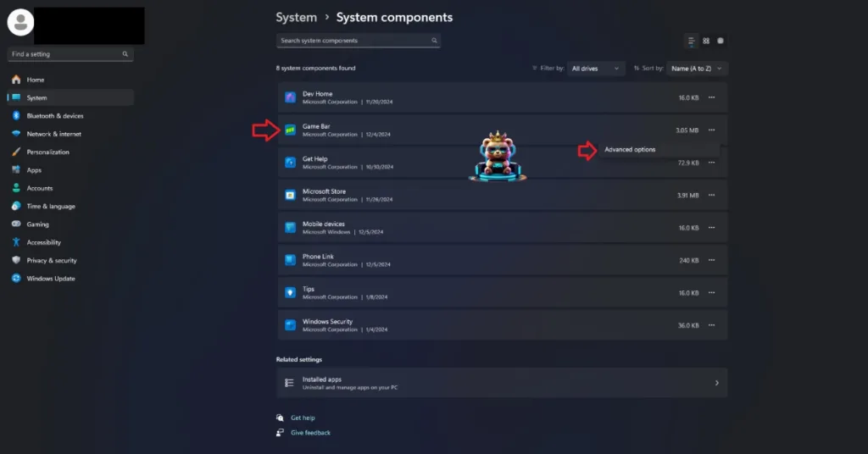868x454 pixels.
Task: Select Advanced options in the context menu
Action: (630, 150)
